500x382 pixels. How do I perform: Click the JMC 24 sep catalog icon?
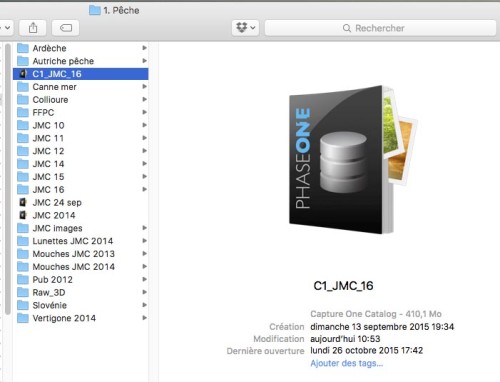[23, 202]
